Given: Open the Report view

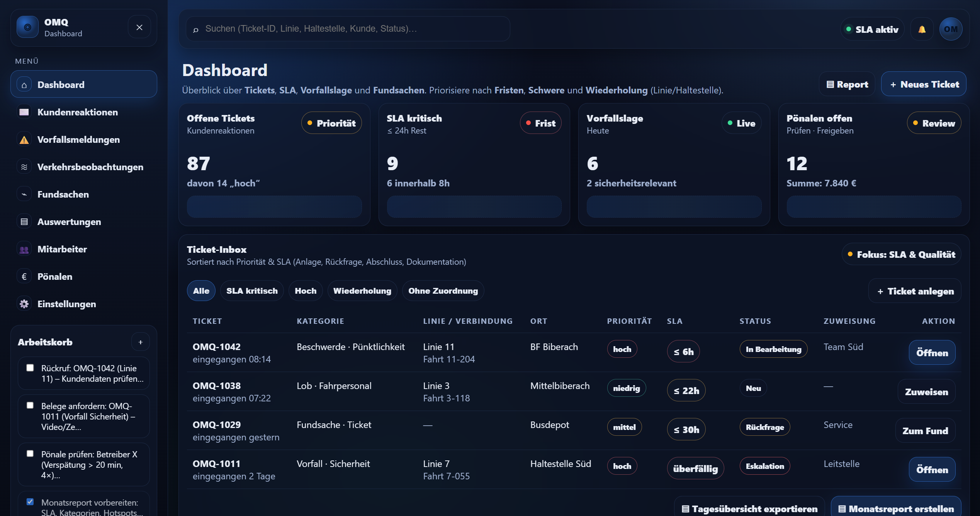Looking at the screenshot, I should 847,84.
